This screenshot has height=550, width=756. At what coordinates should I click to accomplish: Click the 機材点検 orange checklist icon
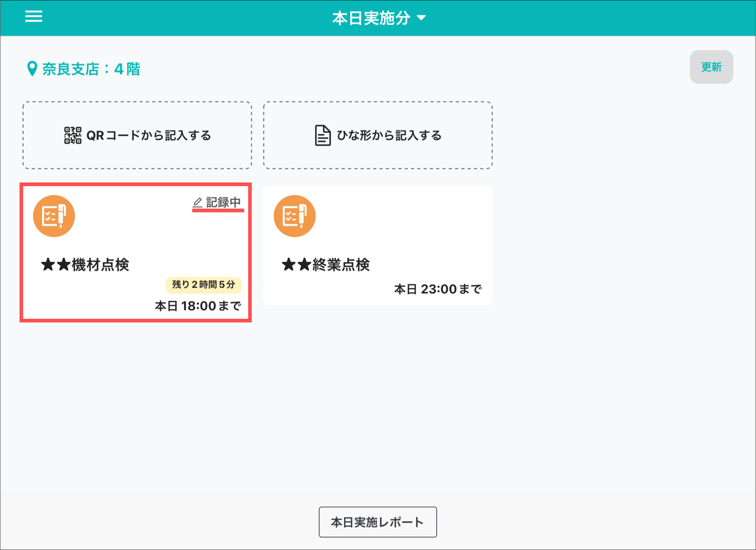(54, 216)
